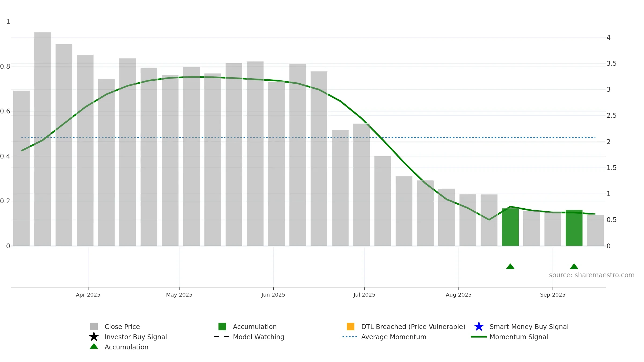Image resolution: width=644 pixels, height=362 pixels.
Task: Click the green Accumulation triangle legend icon
Action: click(x=94, y=346)
